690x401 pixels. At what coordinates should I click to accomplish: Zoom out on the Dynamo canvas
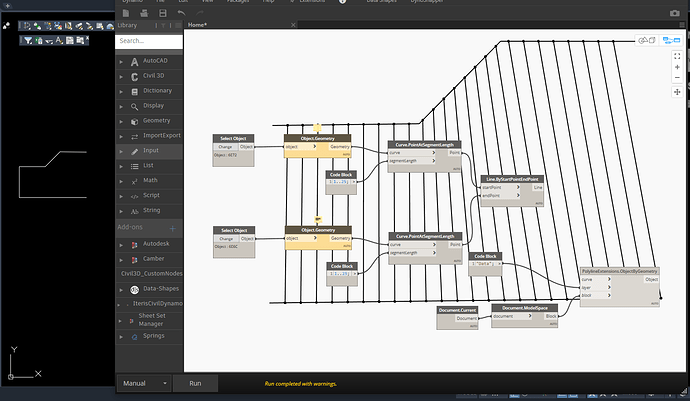point(677,78)
